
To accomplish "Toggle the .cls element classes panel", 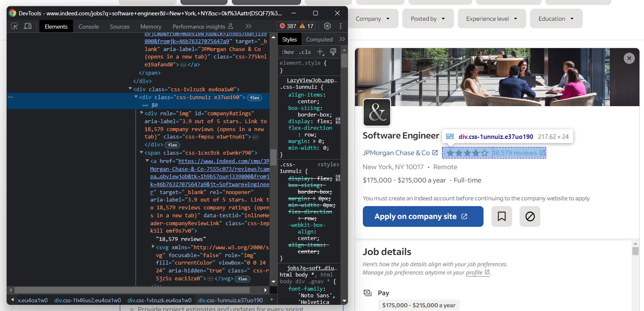I will point(305,52).
